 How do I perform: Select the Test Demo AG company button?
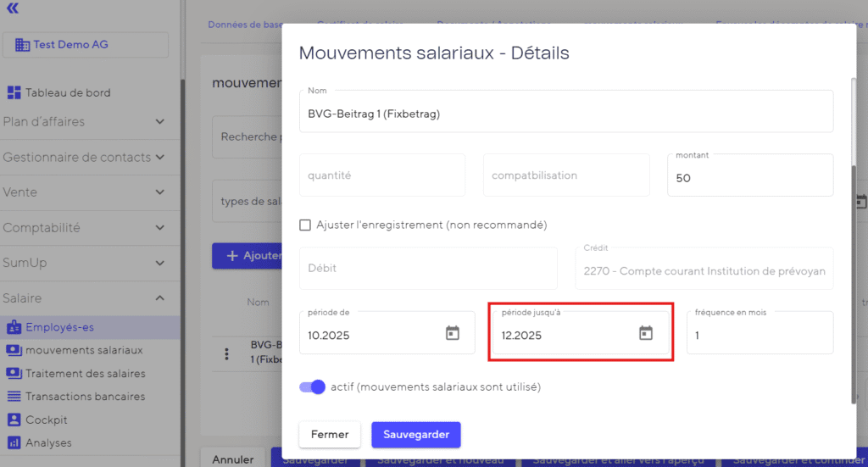pyautogui.click(x=86, y=45)
